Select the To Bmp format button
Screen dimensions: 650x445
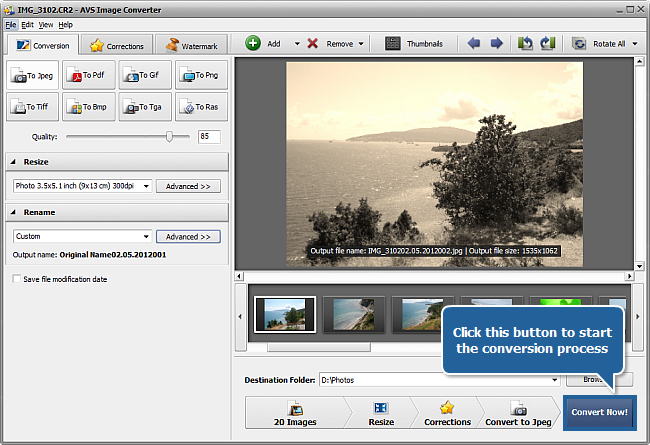click(x=89, y=107)
